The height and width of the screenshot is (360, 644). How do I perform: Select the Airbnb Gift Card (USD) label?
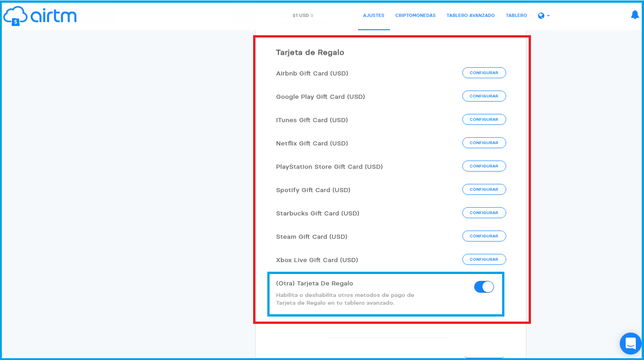[312, 73]
